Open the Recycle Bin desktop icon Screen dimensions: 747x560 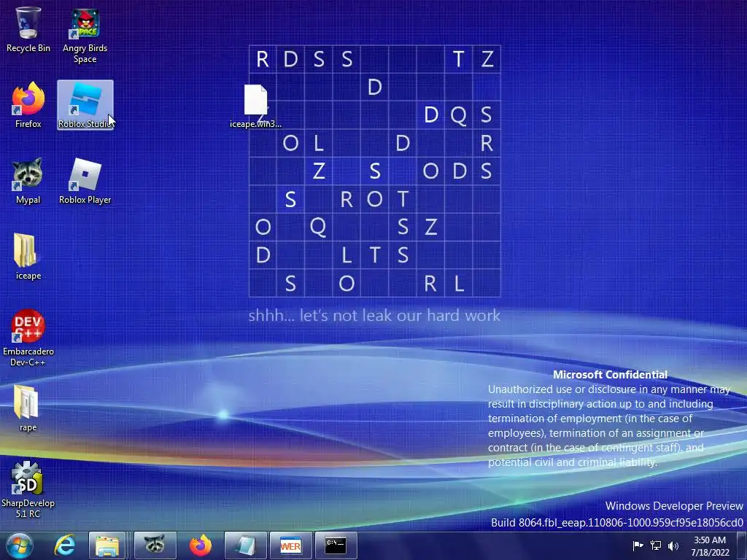(28, 29)
